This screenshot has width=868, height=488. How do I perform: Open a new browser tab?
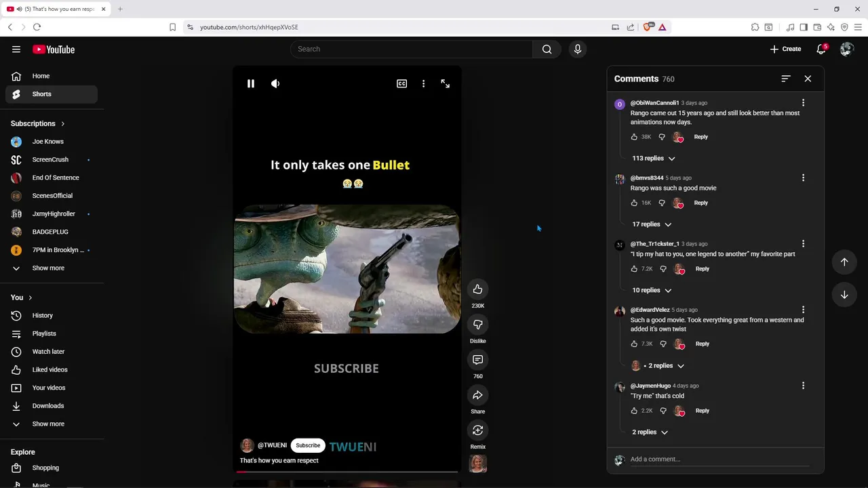120,9
